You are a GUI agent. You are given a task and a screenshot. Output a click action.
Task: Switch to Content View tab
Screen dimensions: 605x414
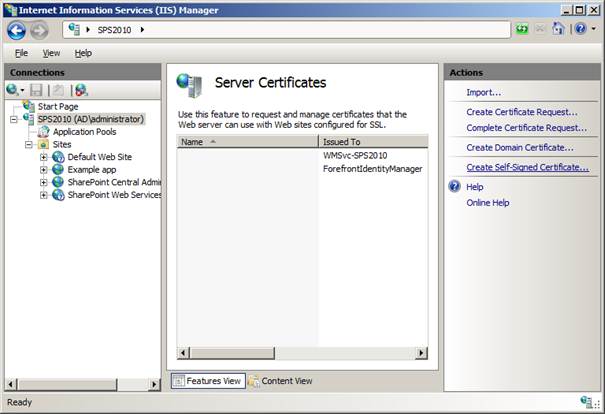point(281,381)
